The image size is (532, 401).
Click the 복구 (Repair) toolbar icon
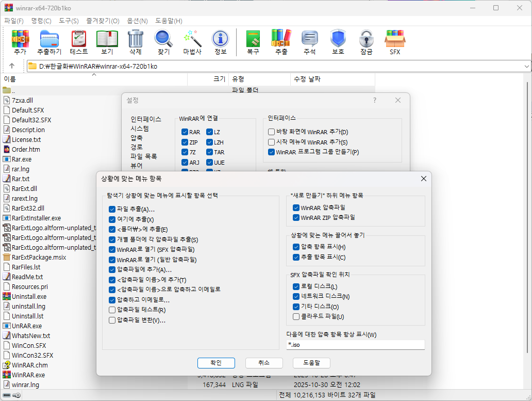point(253,42)
